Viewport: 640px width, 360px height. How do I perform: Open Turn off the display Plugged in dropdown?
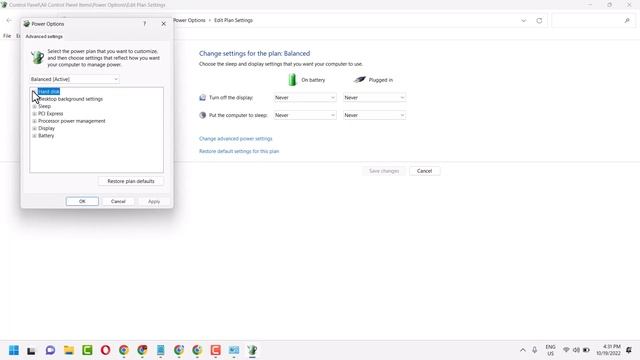(x=374, y=98)
